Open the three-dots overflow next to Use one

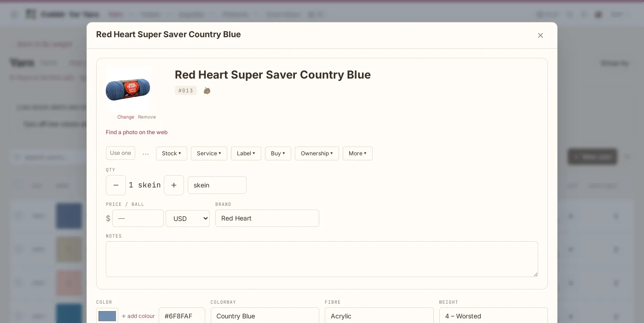[x=146, y=153]
